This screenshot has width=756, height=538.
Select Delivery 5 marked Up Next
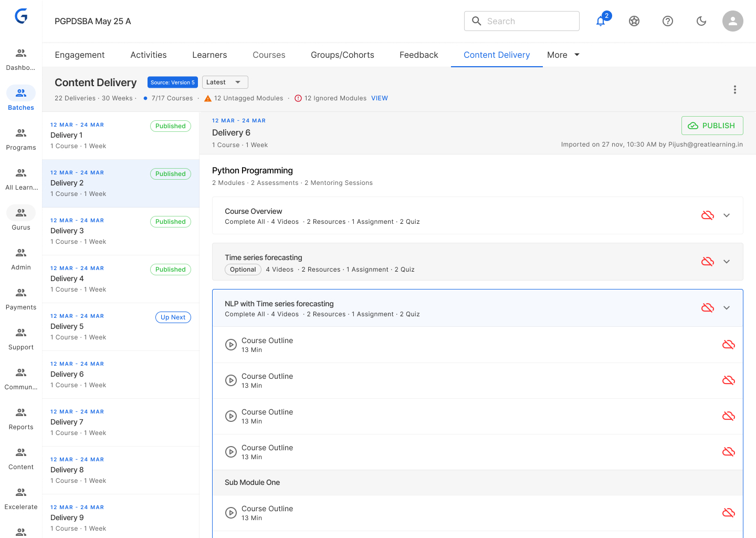pyautogui.click(x=121, y=327)
